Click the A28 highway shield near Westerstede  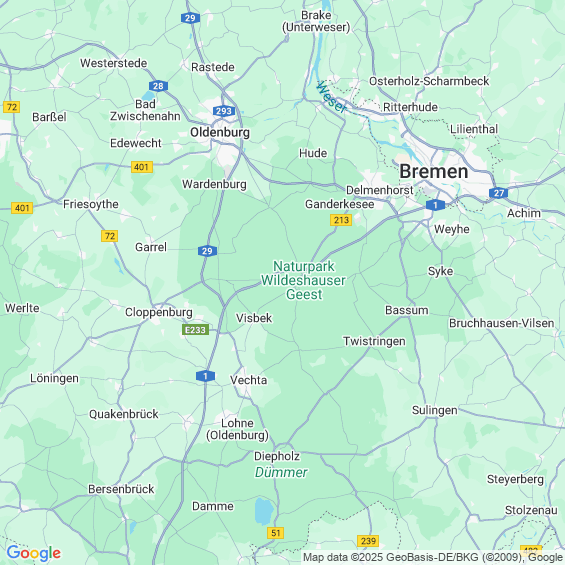pyautogui.click(x=158, y=86)
